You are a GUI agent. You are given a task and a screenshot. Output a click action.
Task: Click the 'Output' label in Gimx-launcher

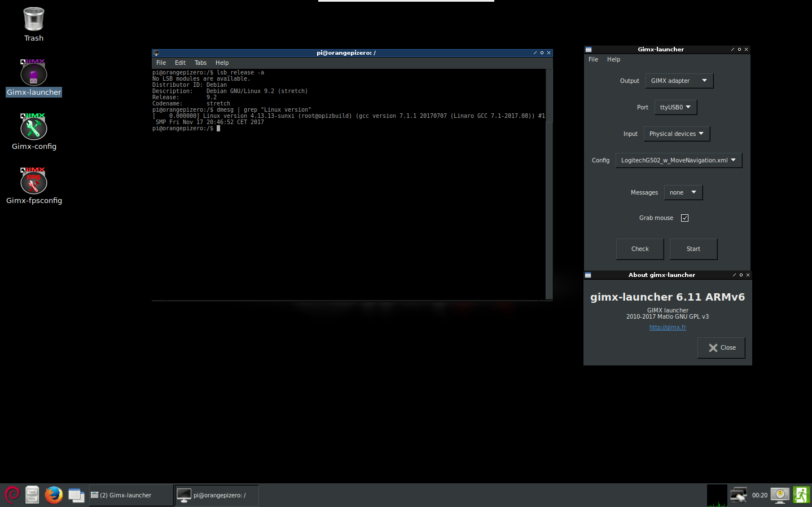[630, 81]
